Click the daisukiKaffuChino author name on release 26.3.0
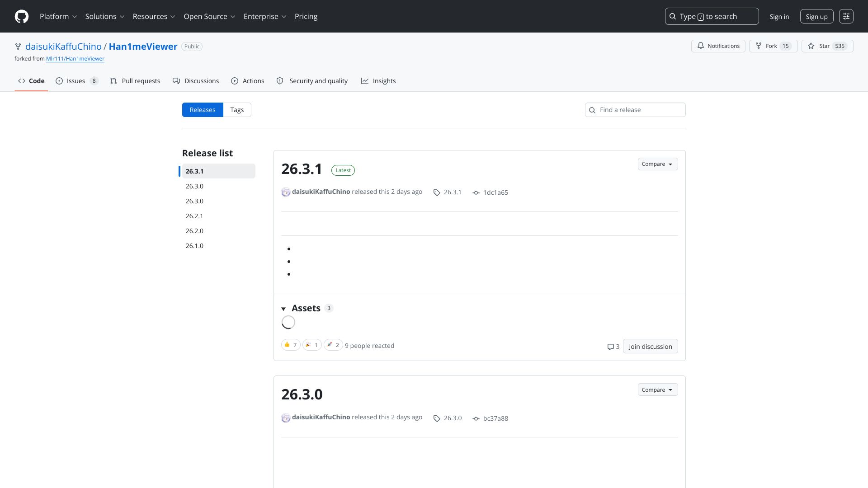Image resolution: width=868 pixels, height=488 pixels. [321, 417]
